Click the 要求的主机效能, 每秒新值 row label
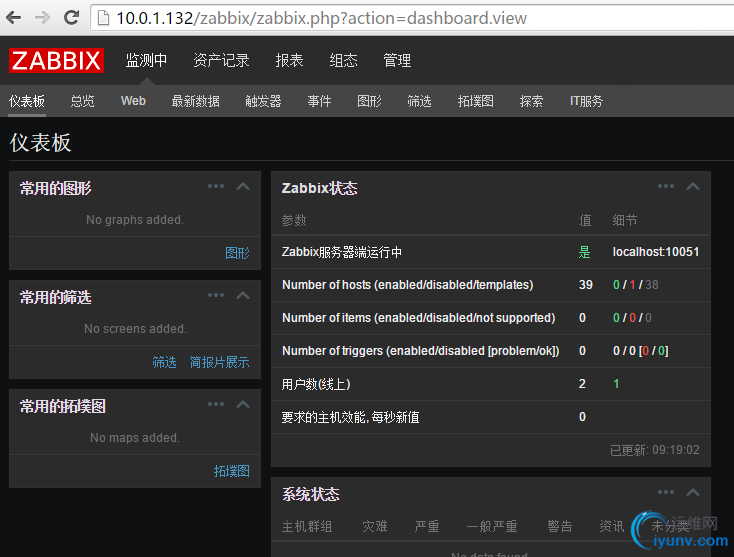Screen dimensions: 734x557 [350, 417]
